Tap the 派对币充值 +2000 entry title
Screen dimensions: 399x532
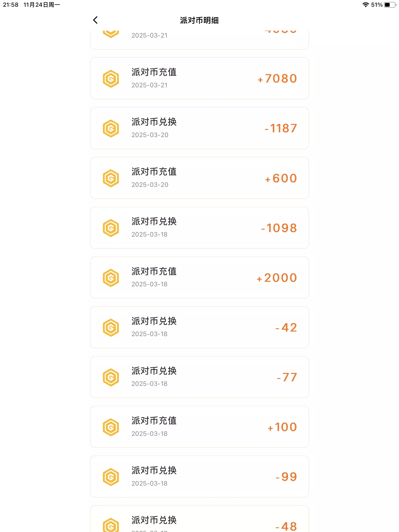tap(154, 272)
